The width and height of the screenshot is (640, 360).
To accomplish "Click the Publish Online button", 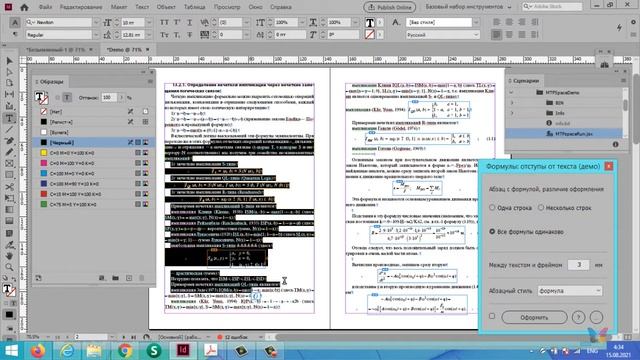I will tap(390, 7).
